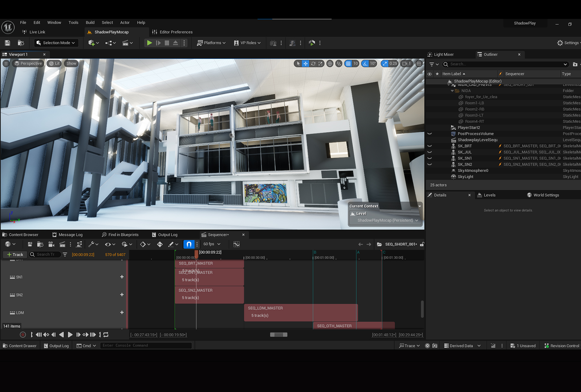
Task: Click the Sequencer record button
Action: (23, 335)
